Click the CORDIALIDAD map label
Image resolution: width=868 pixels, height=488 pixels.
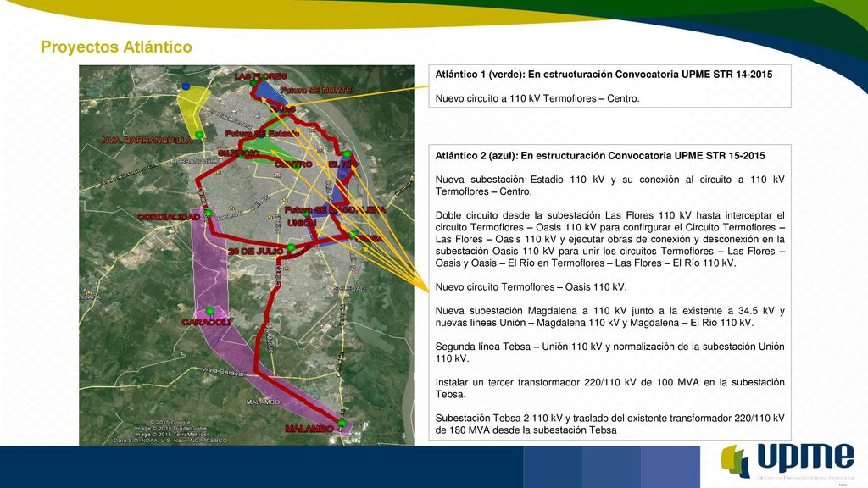(x=169, y=217)
